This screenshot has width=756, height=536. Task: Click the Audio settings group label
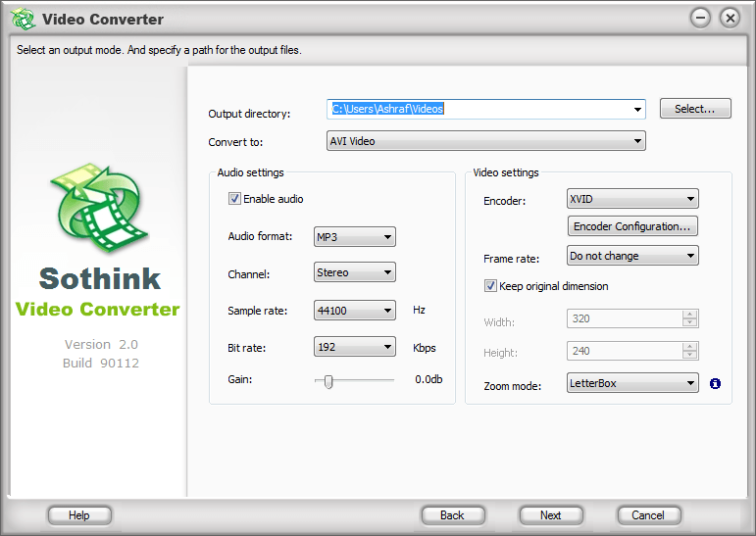pos(250,172)
